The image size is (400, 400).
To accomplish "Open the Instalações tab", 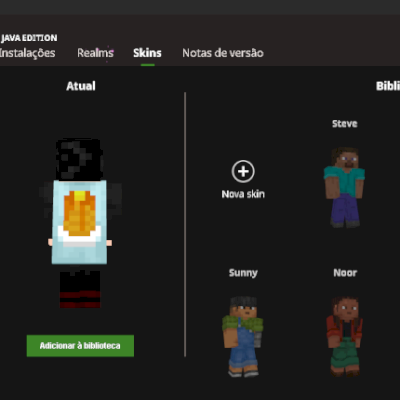I will (27, 53).
